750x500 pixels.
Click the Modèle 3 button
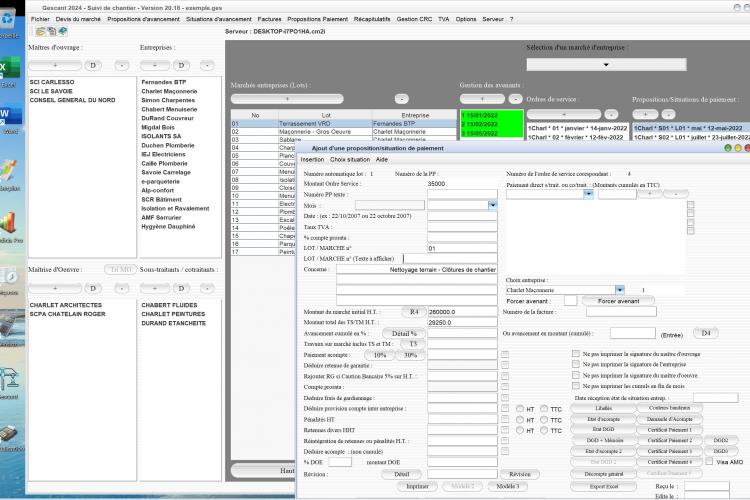click(x=507, y=486)
